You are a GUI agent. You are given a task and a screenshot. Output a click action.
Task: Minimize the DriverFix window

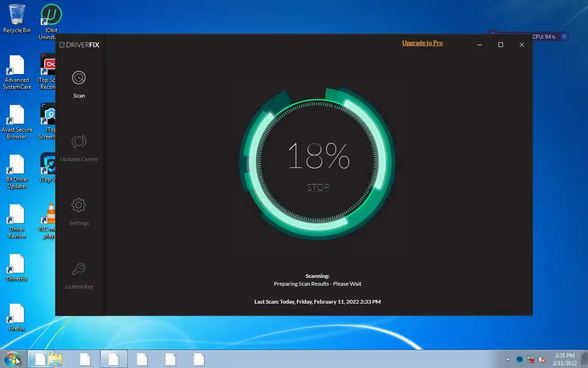480,45
